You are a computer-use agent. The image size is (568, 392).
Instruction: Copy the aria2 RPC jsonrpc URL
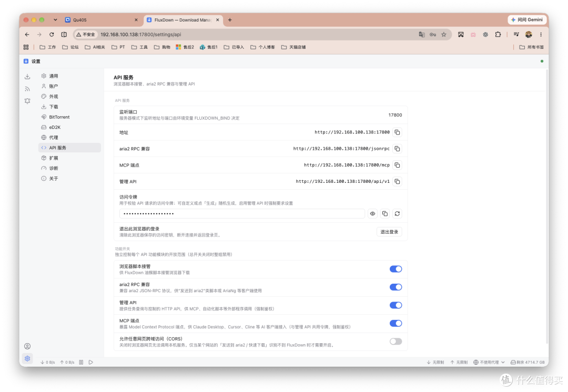398,149
